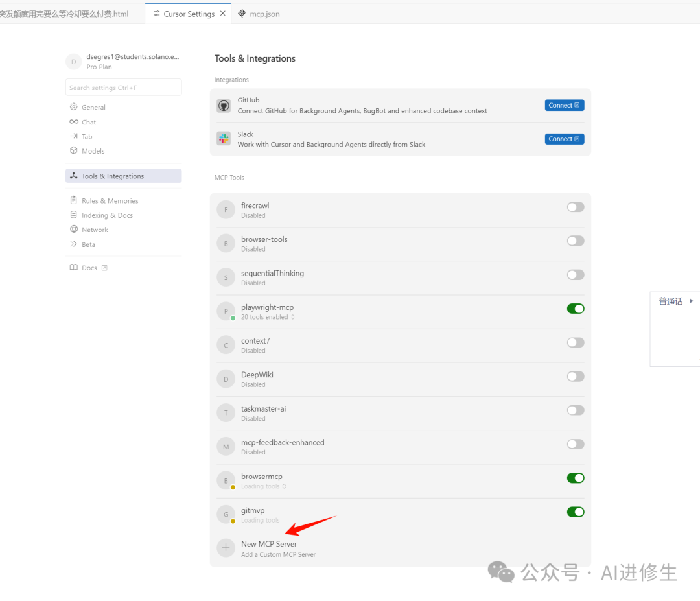Viewport: 700px width, 601px height.
Task: Add a New MCP Server
Action: 401,548
